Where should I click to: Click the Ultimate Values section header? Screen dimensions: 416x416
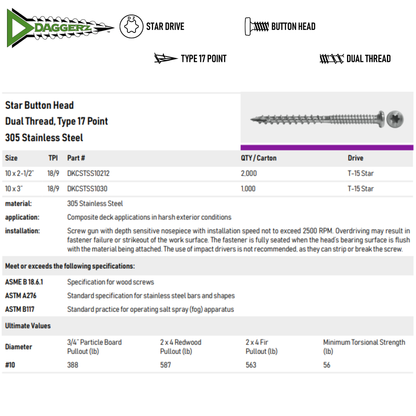coord(28,326)
